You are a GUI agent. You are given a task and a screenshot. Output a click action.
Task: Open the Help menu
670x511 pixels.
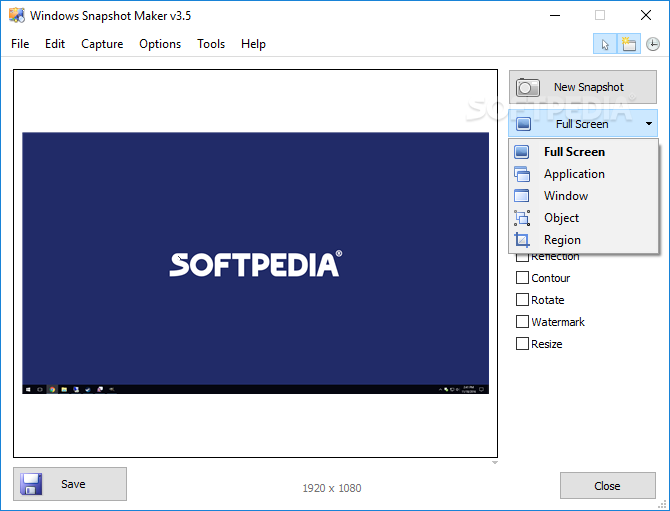(253, 44)
